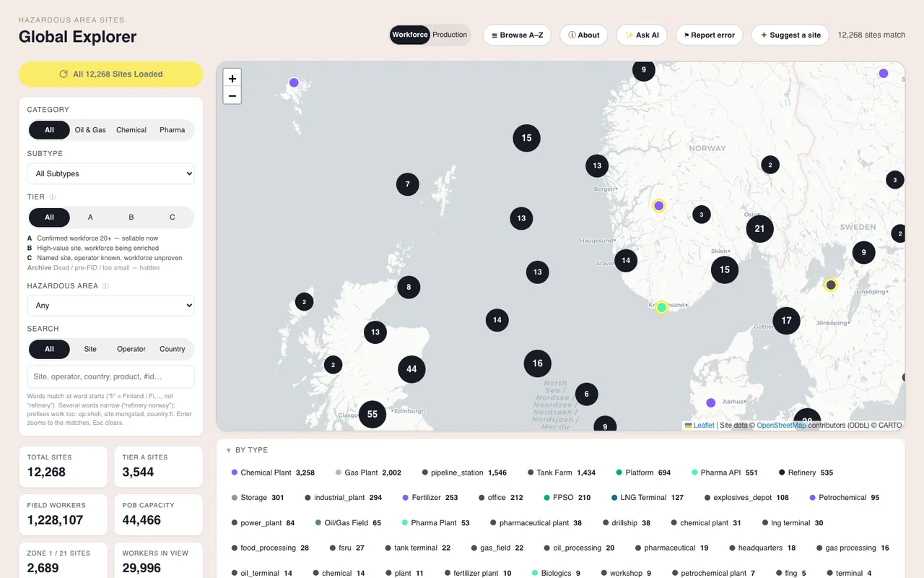Select Tier A filter

pos(90,217)
